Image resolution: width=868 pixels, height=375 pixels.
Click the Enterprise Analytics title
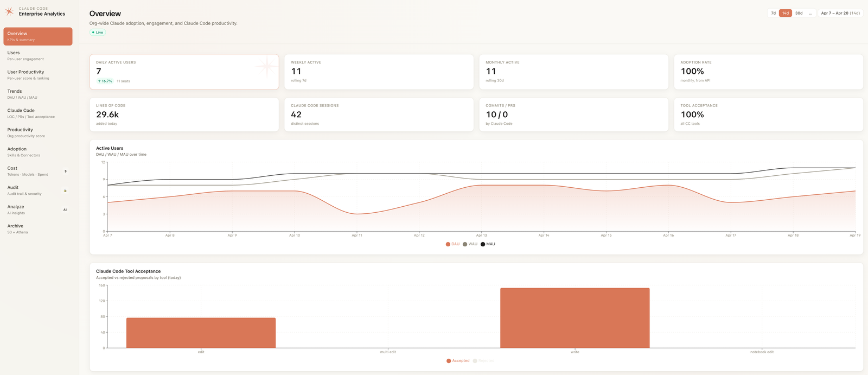(x=42, y=14)
